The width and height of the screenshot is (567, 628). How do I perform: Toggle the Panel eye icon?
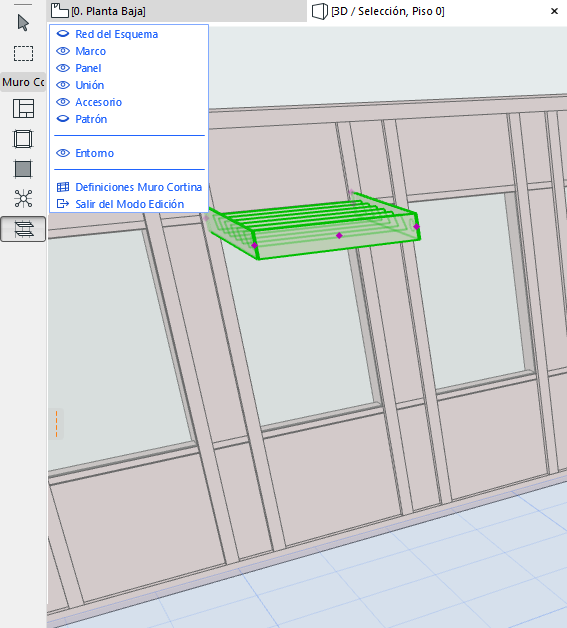[x=63, y=68]
